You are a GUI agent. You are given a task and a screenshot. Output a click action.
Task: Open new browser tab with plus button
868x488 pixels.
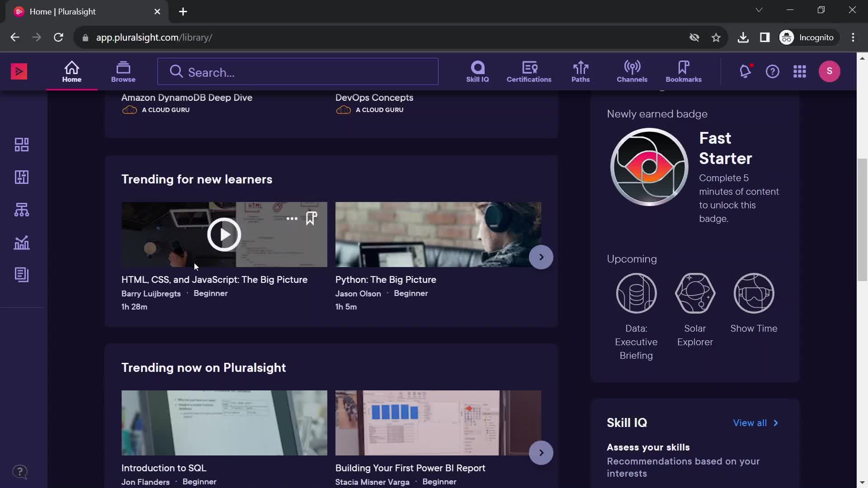[183, 12]
